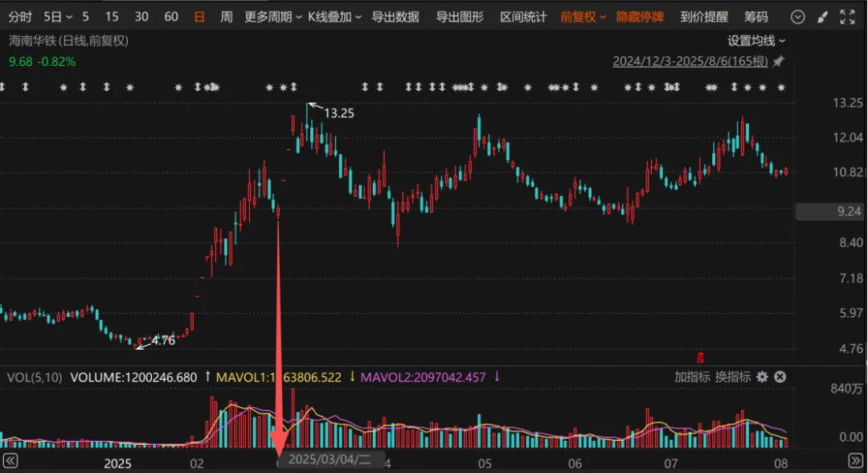Click the 导出数据 export data button

(x=395, y=17)
